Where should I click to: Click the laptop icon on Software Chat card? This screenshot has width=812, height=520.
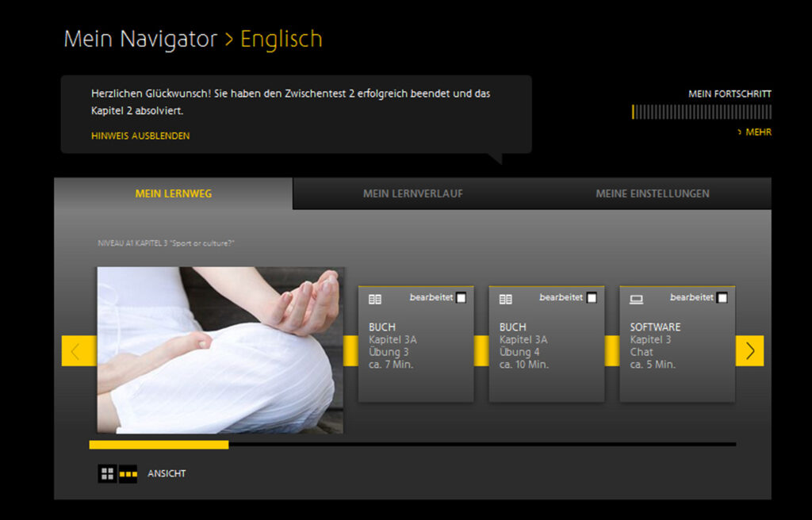636,299
